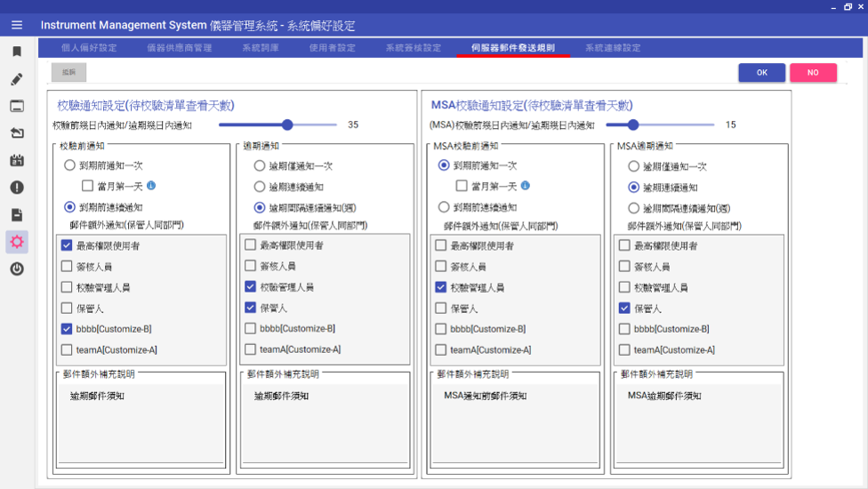This screenshot has height=489, width=868.
Task: Open the 儀器供應商管理 tab
Action: pyautogui.click(x=180, y=48)
